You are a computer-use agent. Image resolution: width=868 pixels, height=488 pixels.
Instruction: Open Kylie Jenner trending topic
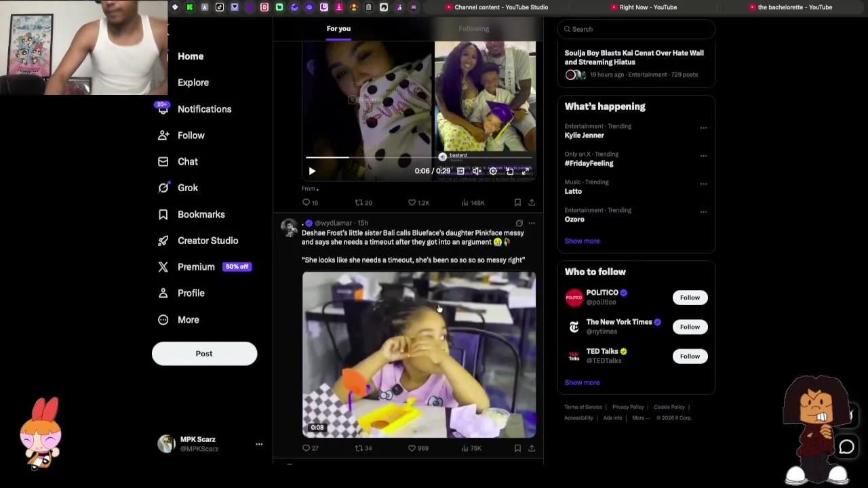[x=584, y=136]
